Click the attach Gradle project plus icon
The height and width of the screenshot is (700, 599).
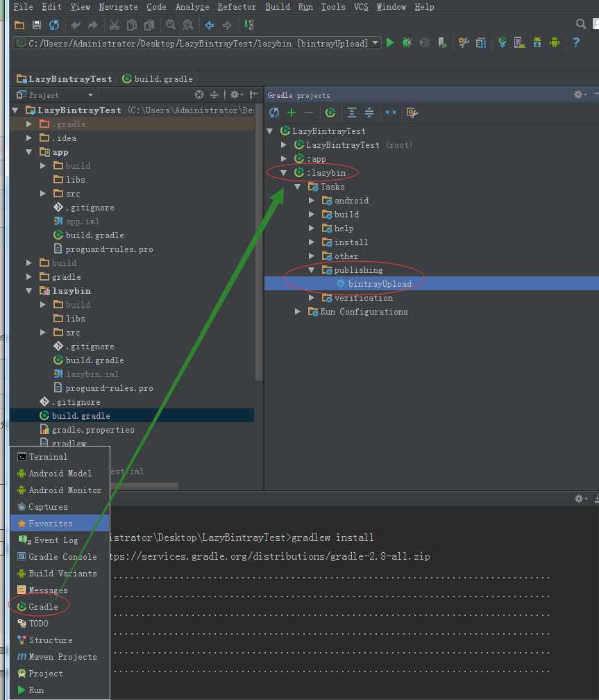click(x=292, y=112)
